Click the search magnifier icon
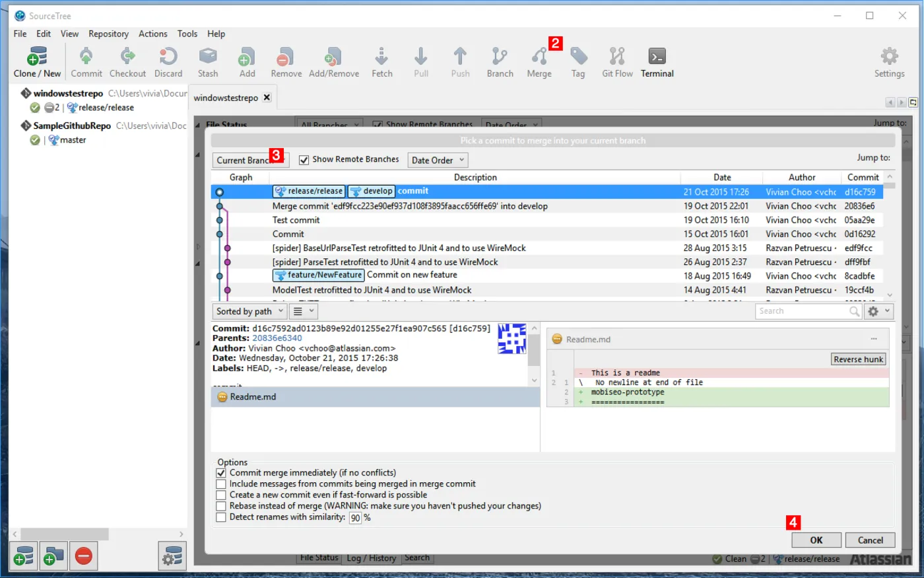The height and width of the screenshot is (578, 924). coord(855,311)
